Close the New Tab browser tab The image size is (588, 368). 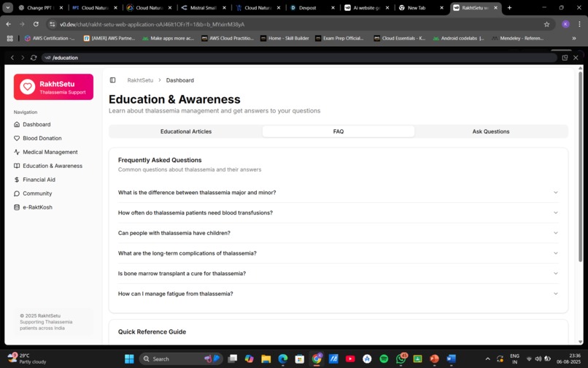441,7
